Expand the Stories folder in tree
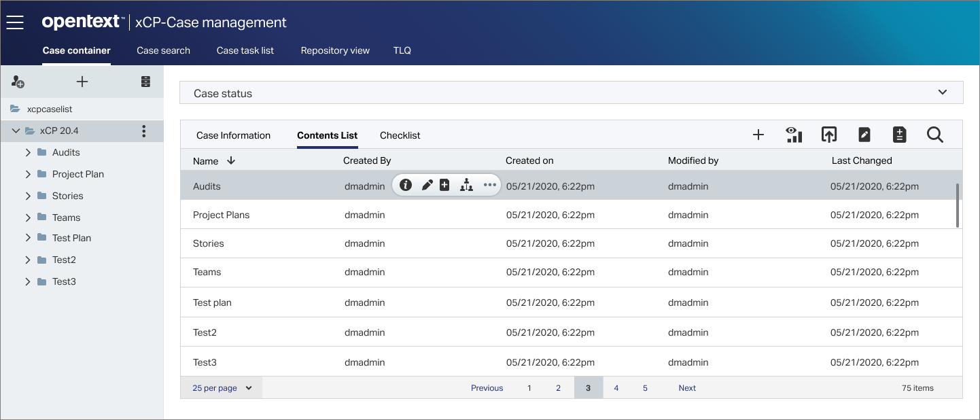Viewport: 980px width, 420px height. [28, 196]
